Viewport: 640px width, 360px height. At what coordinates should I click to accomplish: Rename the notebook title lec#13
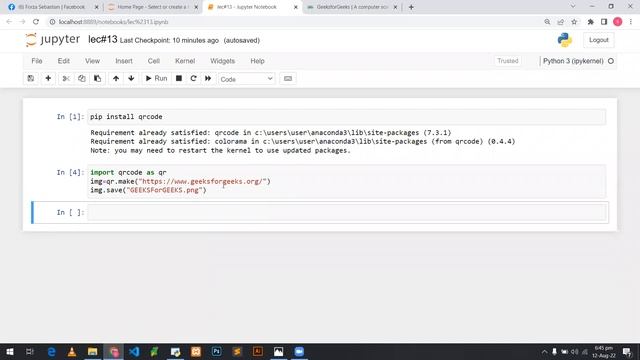click(102, 40)
